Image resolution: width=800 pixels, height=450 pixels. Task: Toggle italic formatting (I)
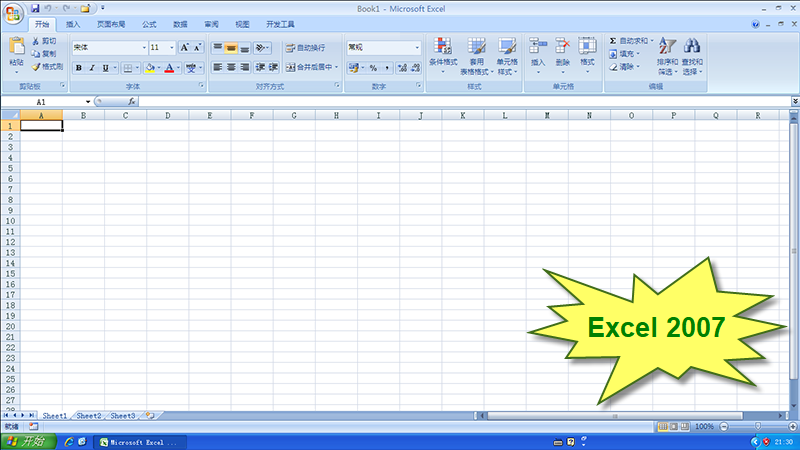92,68
